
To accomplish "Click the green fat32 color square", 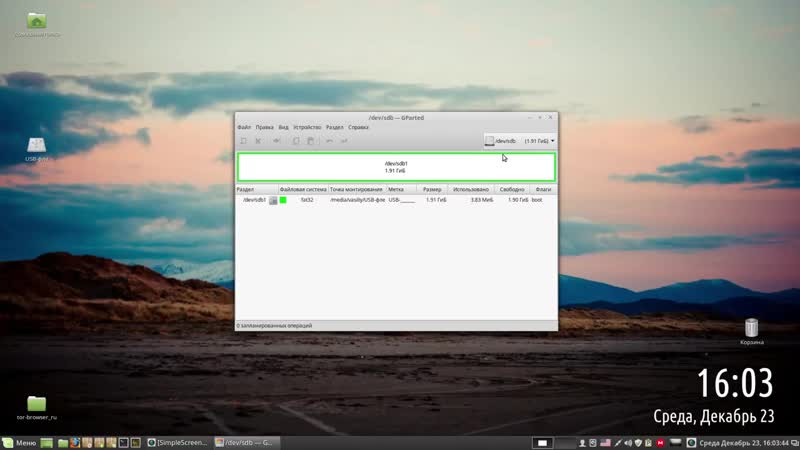I will click(x=283, y=200).
